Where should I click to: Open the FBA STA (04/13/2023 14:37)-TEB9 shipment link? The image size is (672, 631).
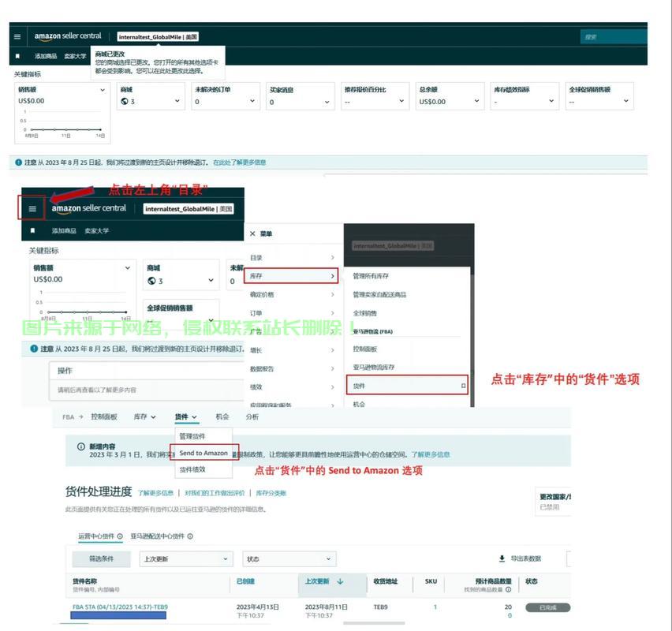pos(120,607)
